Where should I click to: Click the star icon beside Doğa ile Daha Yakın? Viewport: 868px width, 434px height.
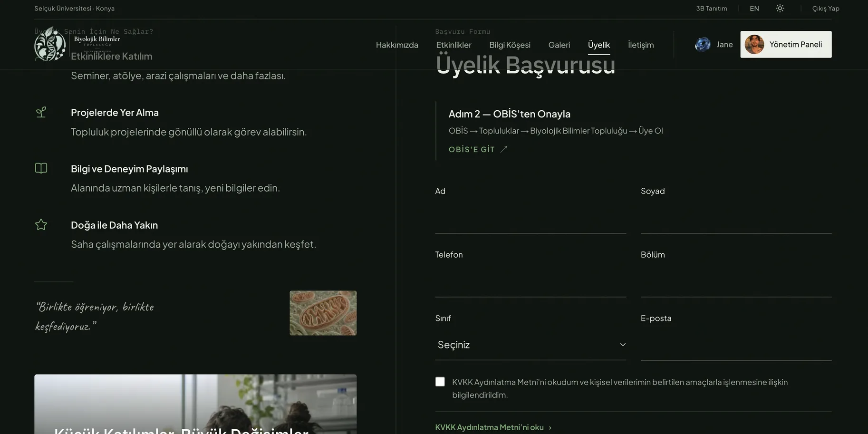click(x=41, y=224)
